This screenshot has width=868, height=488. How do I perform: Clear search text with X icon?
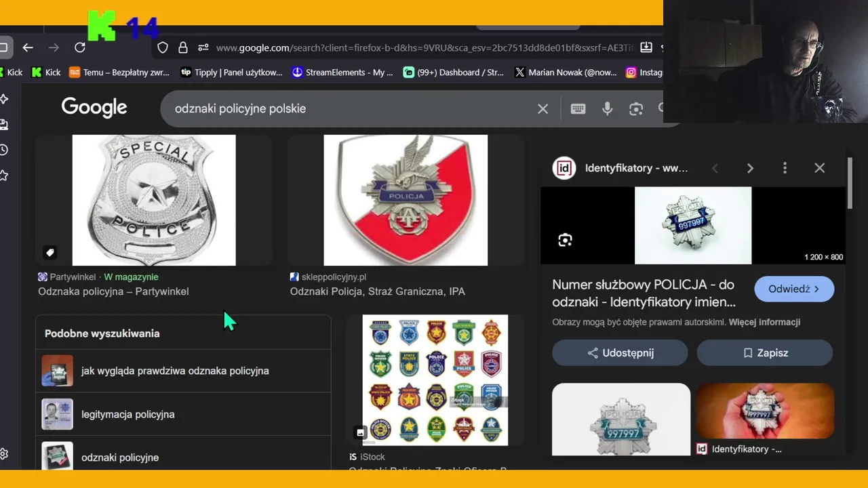(542, 108)
